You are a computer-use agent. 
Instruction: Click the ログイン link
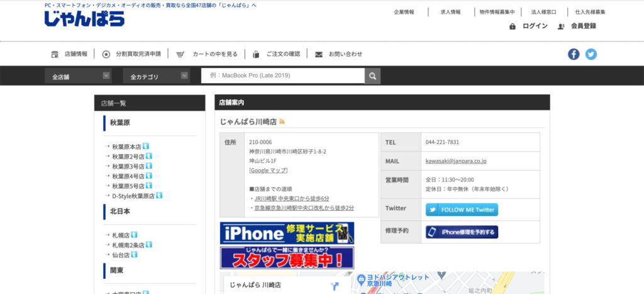click(535, 26)
